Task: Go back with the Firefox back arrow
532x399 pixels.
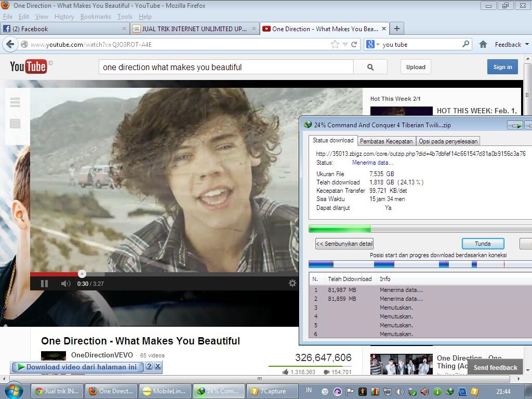Action: click(10, 44)
